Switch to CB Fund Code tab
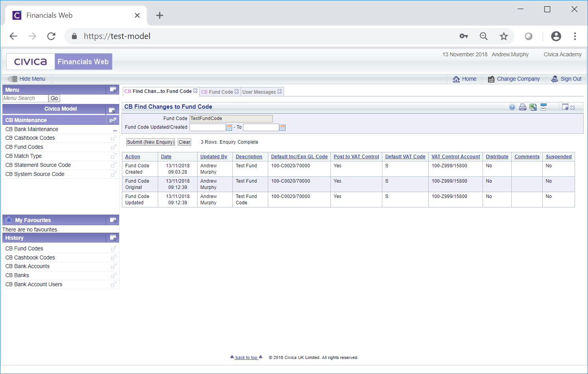Viewport: 588px width, 374px height. coord(217,92)
